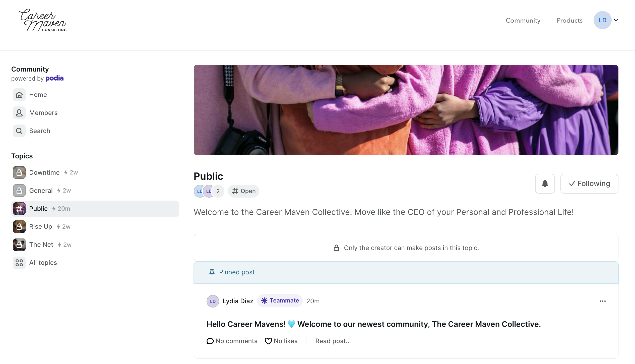This screenshot has width=635, height=364.
Task: Click the Home icon in sidebar
Action: click(19, 95)
